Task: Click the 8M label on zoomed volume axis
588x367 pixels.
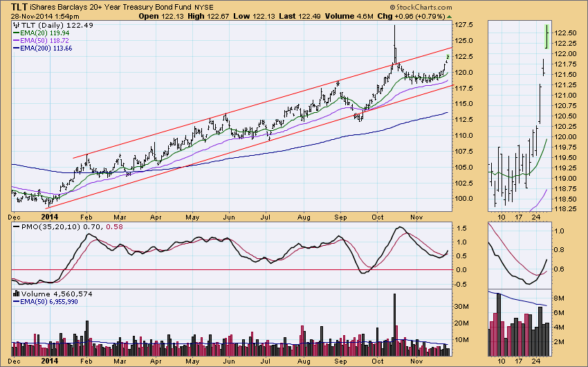Action: [x=559, y=298]
